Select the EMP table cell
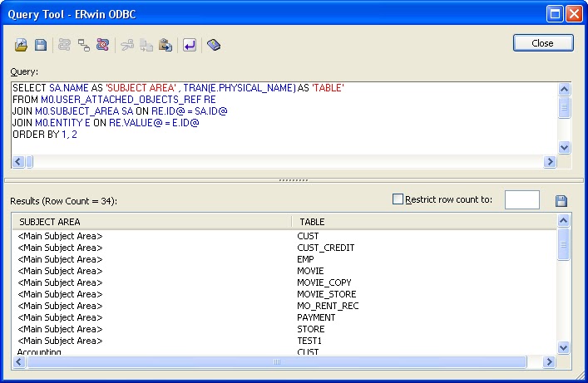 pos(305,259)
